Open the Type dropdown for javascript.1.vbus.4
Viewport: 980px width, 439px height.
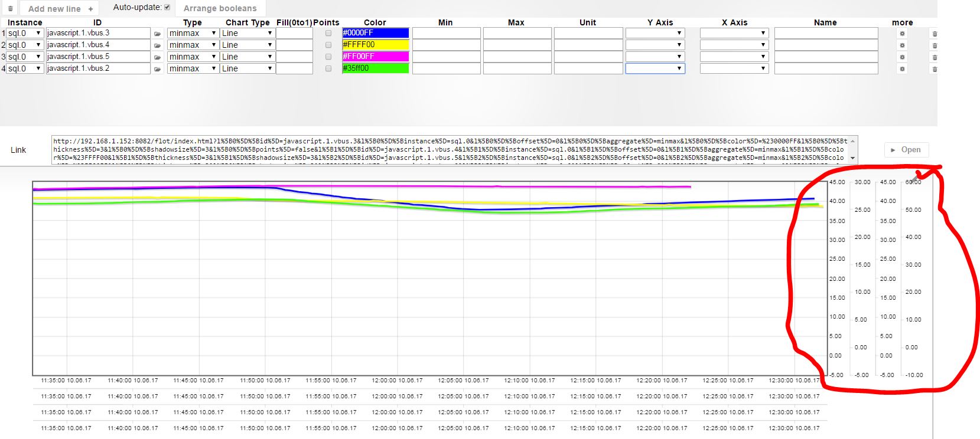[x=193, y=45]
